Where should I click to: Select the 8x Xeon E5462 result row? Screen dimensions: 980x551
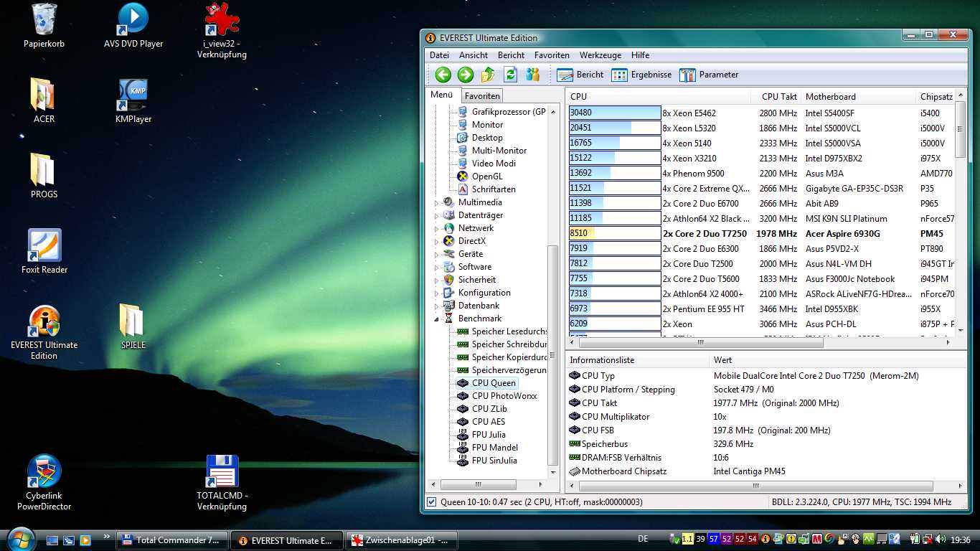[762, 113]
